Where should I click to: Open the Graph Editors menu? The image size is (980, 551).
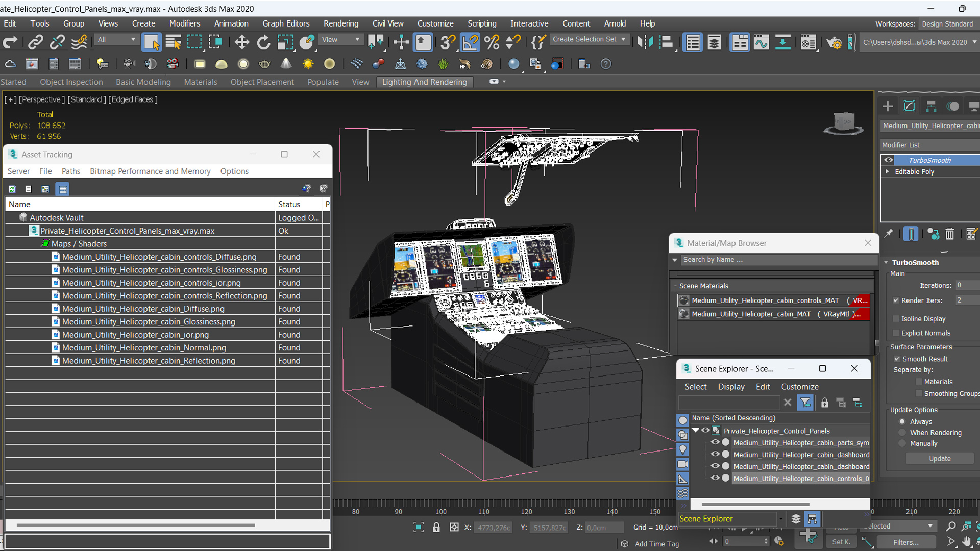pyautogui.click(x=286, y=23)
